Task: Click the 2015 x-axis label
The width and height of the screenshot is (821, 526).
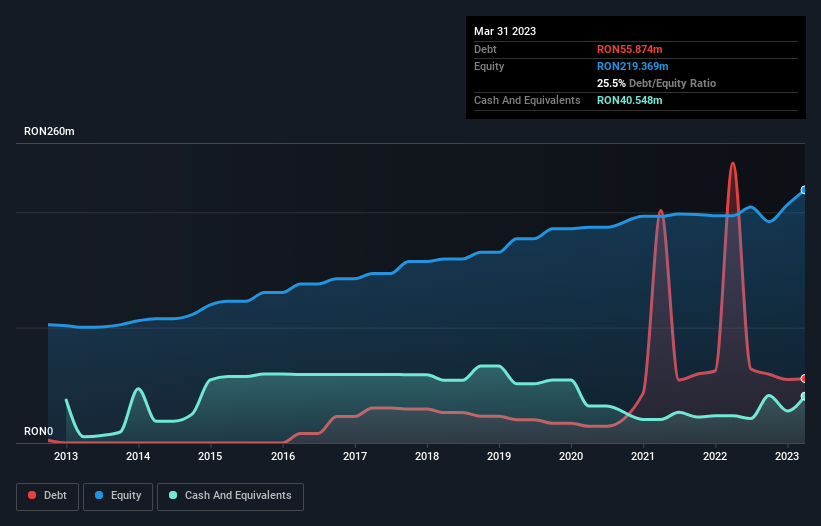Action: click(x=210, y=456)
